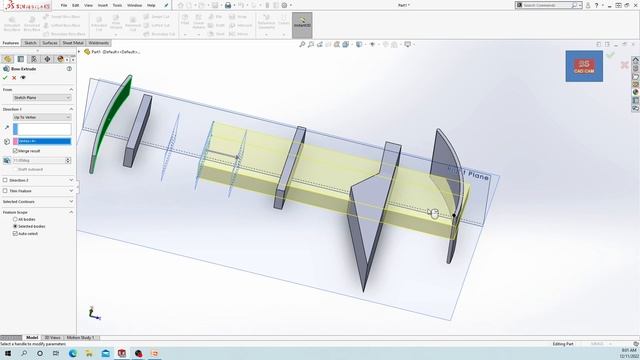Open the Insert menu
The image size is (640, 360).
pyautogui.click(x=103, y=5)
